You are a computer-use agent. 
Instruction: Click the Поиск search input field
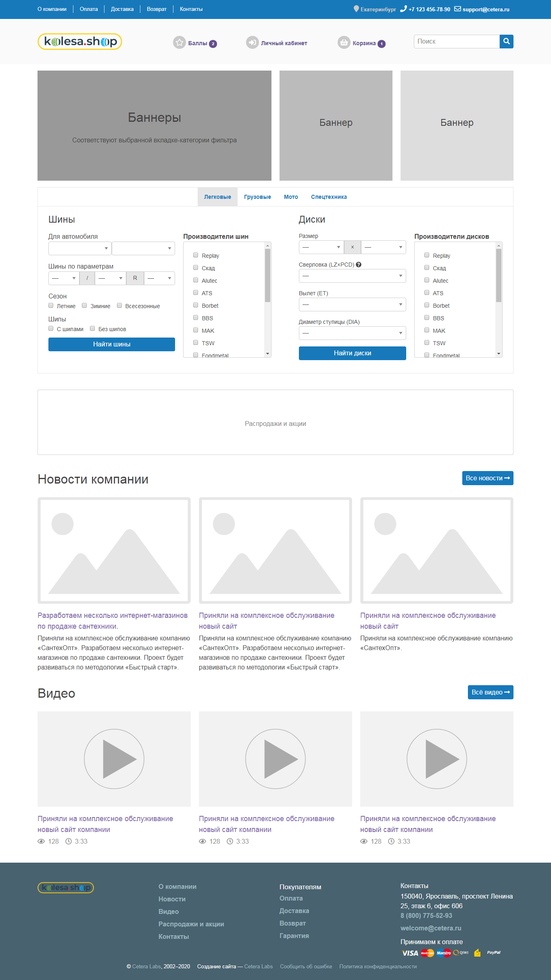456,42
